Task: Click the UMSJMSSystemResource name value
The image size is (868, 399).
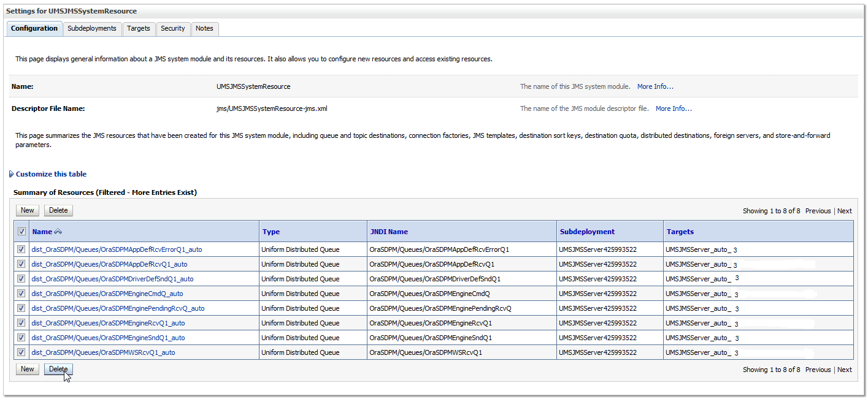Action: [253, 86]
